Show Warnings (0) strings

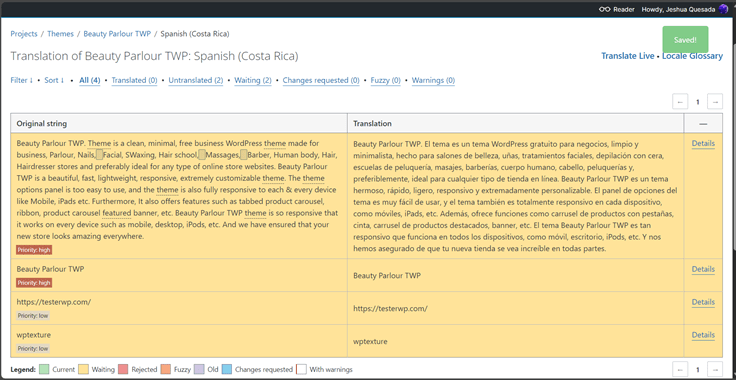[x=433, y=80]
